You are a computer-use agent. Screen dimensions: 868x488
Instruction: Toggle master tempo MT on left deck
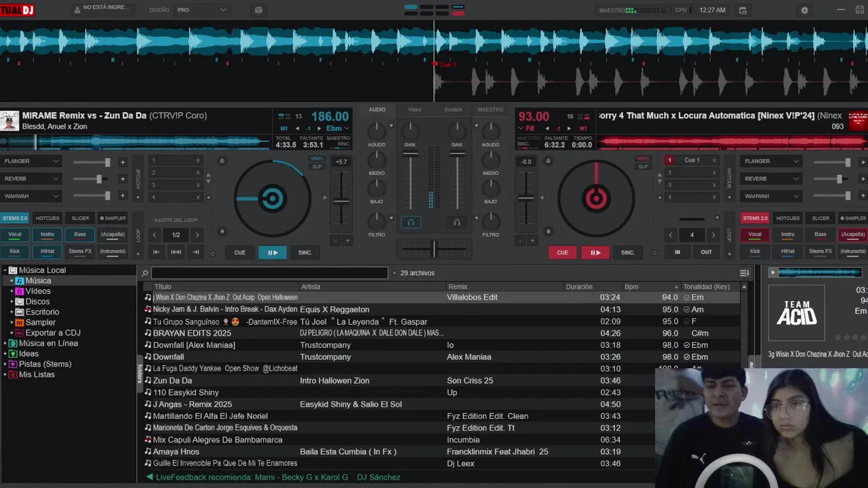tap(283, 128)
